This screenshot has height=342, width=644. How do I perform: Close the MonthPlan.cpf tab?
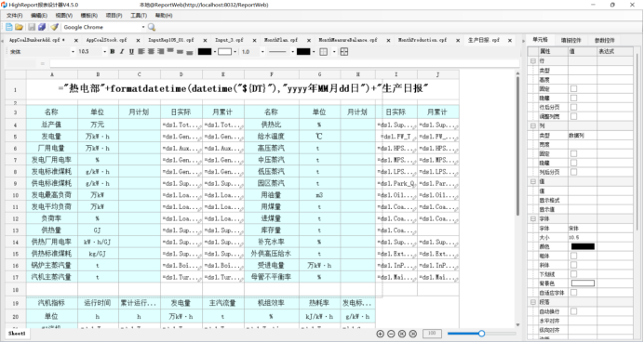click(x=309, y=40)
